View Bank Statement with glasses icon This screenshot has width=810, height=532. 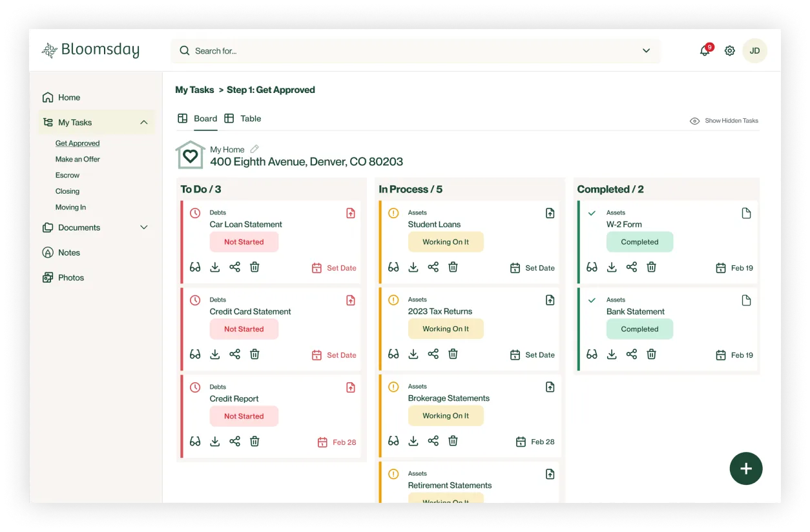(x=592, y=354)
